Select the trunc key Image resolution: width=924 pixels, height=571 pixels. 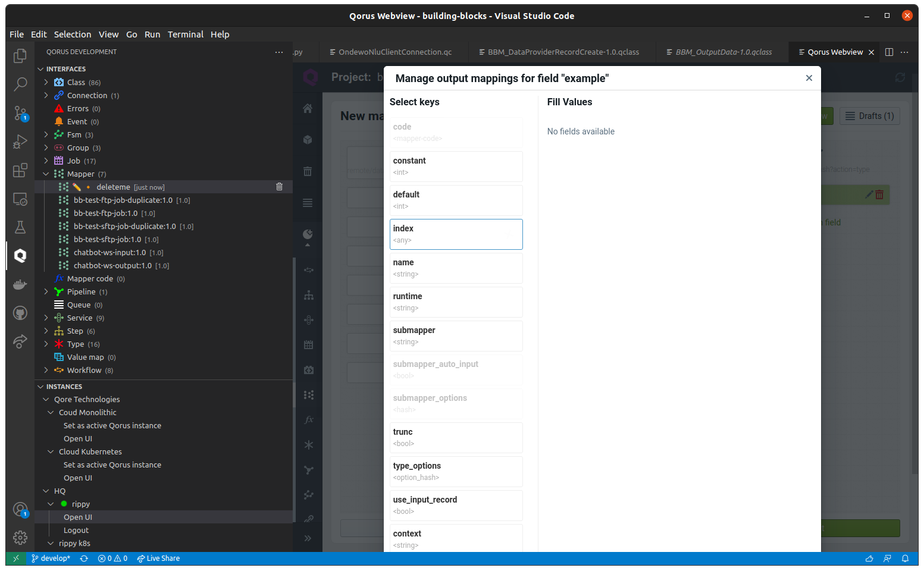(456, 437)
